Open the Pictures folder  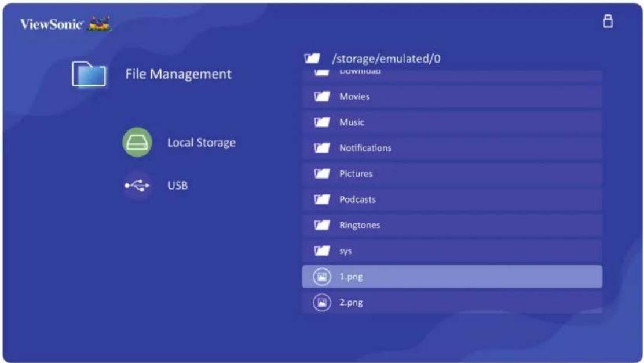pos(452,173)
